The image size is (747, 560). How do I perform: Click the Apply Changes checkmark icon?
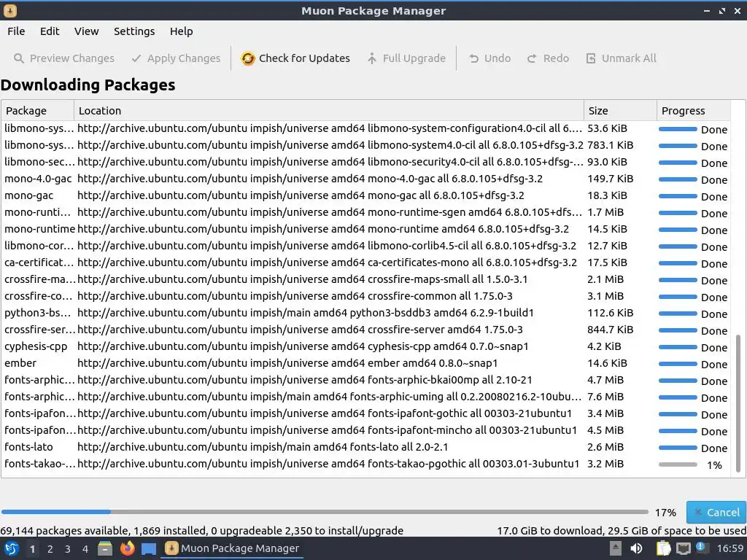[136, 58]
